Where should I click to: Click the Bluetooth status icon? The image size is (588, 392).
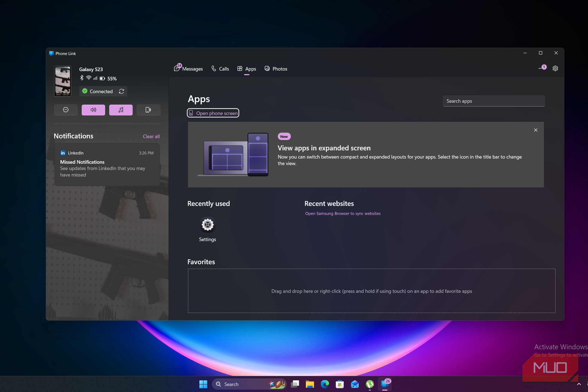[82, 78]
